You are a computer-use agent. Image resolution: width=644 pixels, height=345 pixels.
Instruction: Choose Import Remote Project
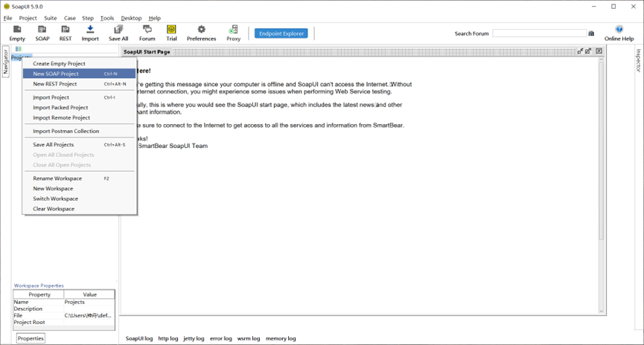(x=79, y=117)
